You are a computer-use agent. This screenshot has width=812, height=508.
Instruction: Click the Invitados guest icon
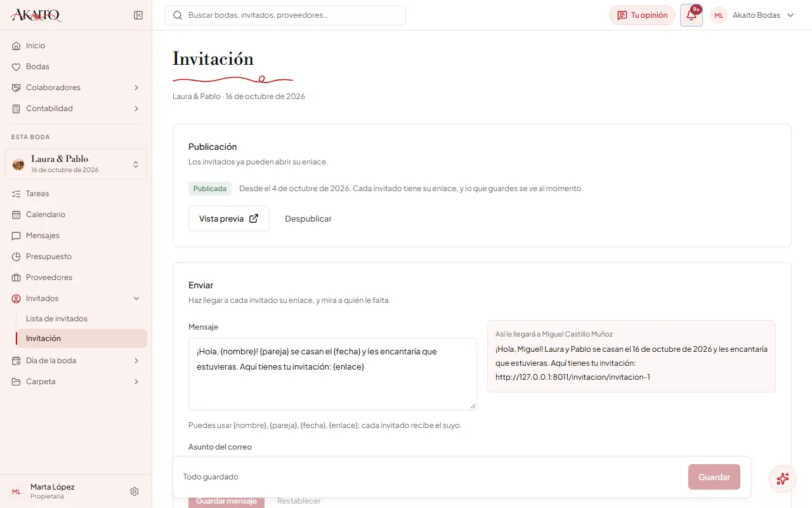pos(16,298)
